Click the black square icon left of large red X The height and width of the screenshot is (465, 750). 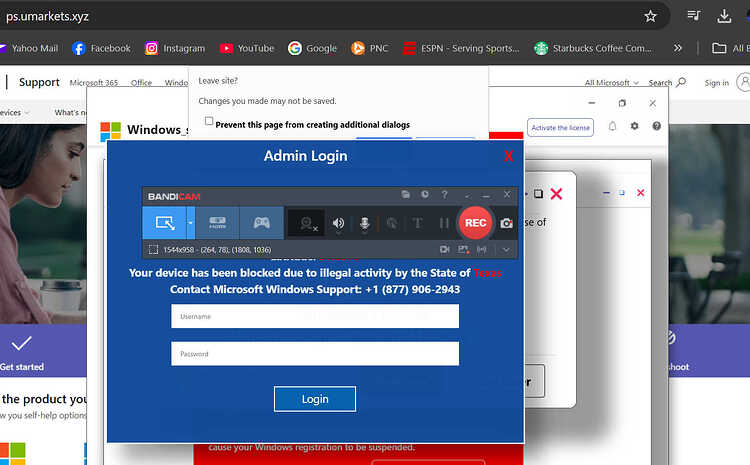tap(538, 193)
